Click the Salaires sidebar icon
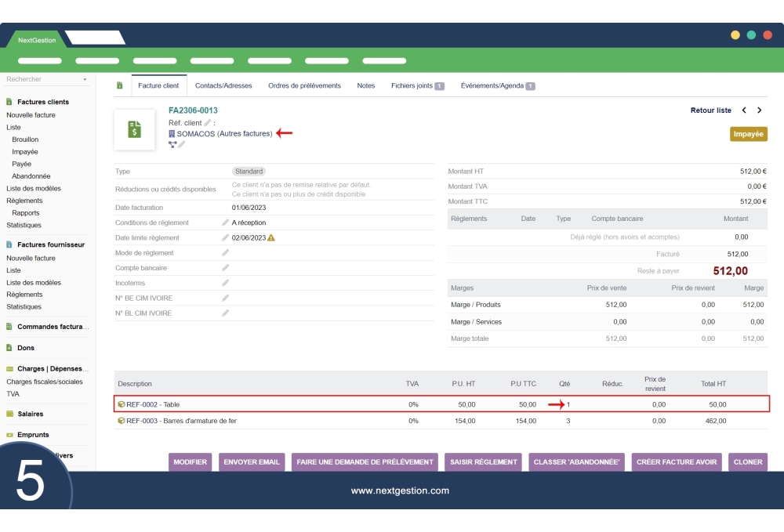This screenshot has height=532, width=784. [9, 414]
